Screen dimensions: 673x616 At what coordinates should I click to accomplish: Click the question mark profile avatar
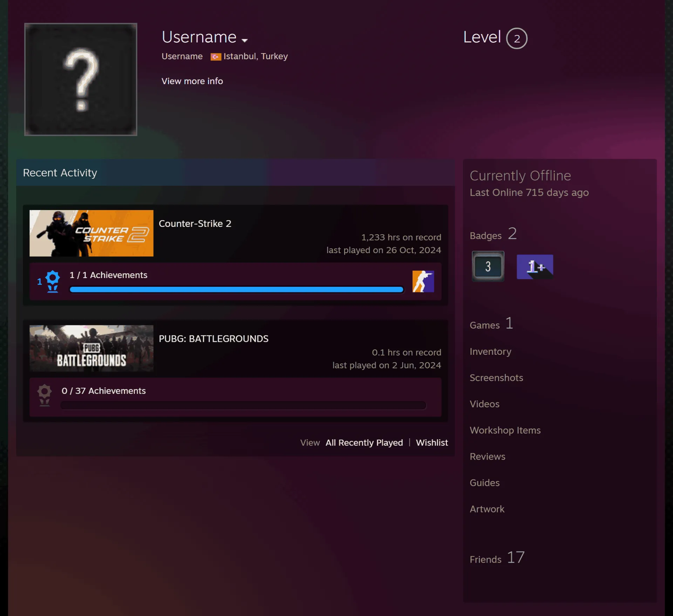(81, 79)
